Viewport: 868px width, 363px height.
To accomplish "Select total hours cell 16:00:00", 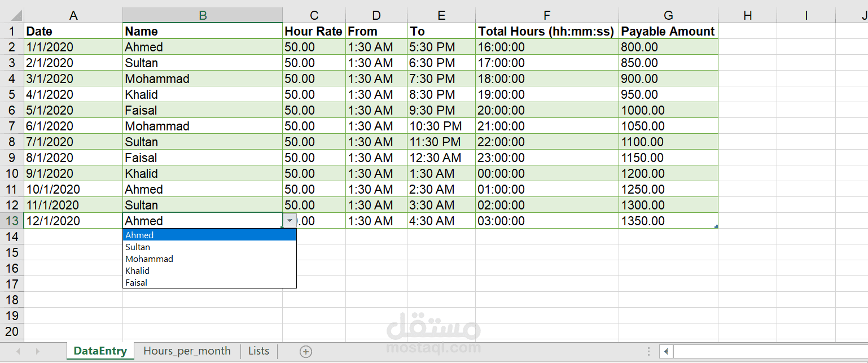I will coord(547,47).
